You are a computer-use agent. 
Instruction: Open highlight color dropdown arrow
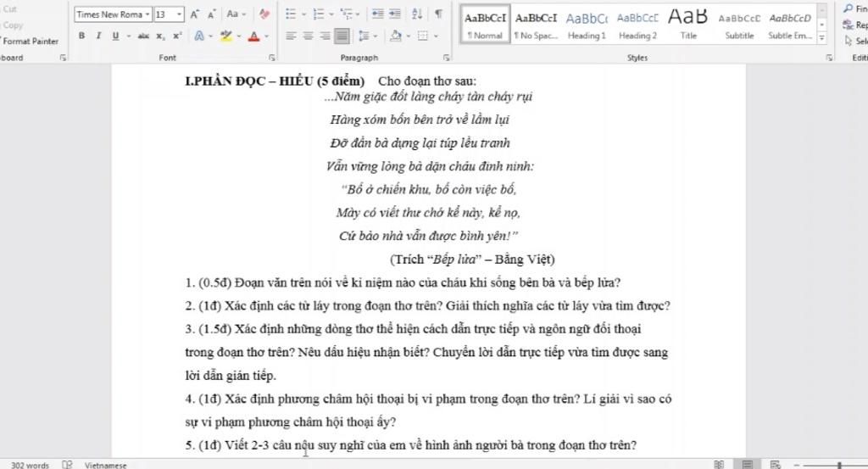tap(238, 36)
